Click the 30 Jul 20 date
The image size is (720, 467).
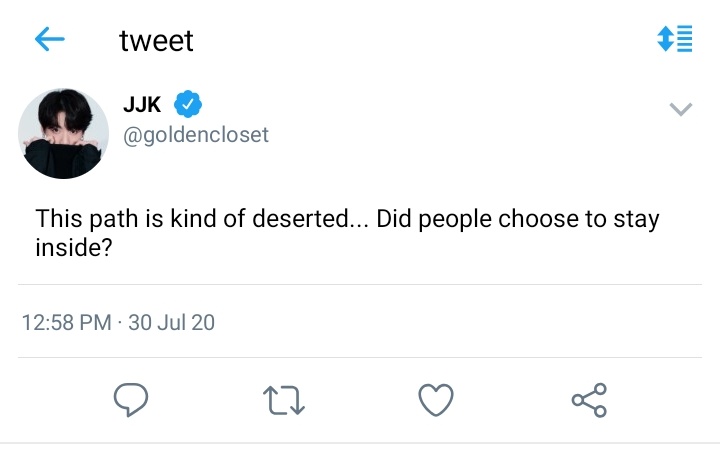coord(171,322)
